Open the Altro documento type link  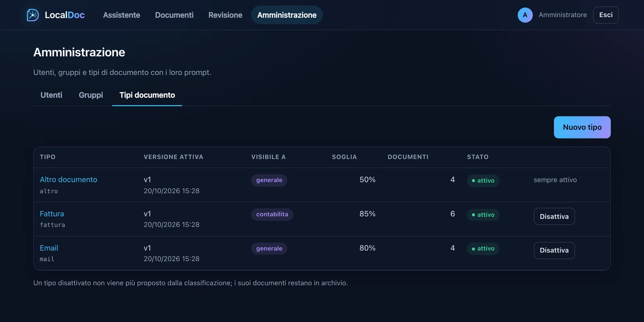tap(68, 180)
